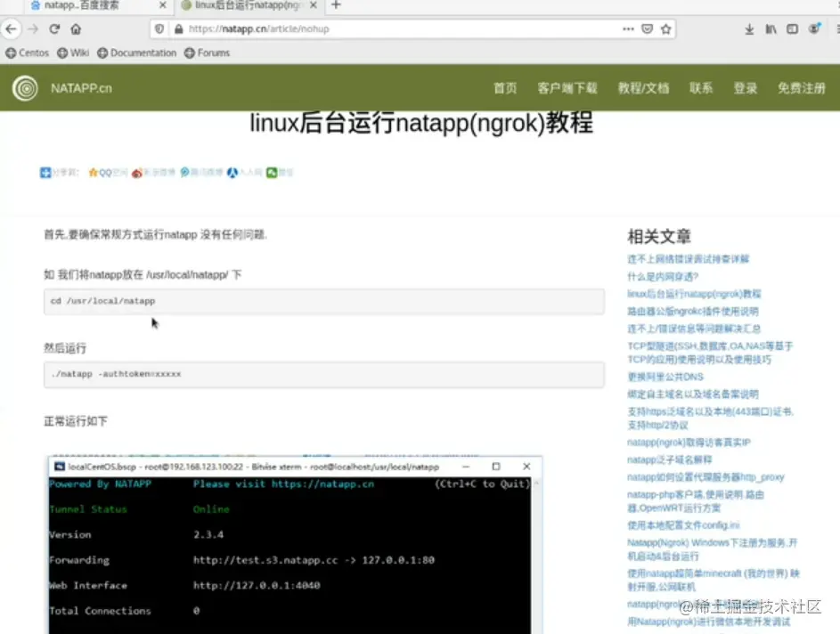The width and height of the screenshot is (840, 634).
Task: Click the NATAPP.cn site name
Action: [81, 88]
